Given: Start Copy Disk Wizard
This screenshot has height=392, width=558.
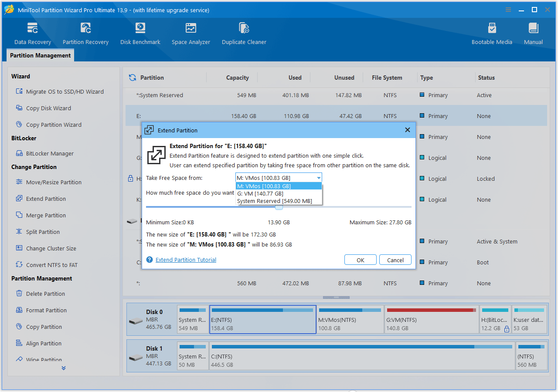Looking at the screenshot, I should tap(43, 108).
